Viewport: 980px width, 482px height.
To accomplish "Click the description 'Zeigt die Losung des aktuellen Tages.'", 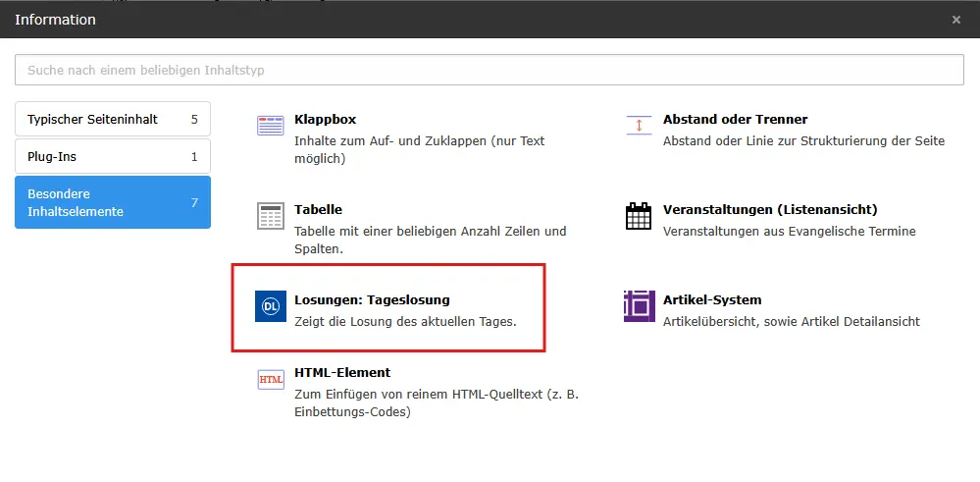I will pyautogui.click(x=405, y=322).
